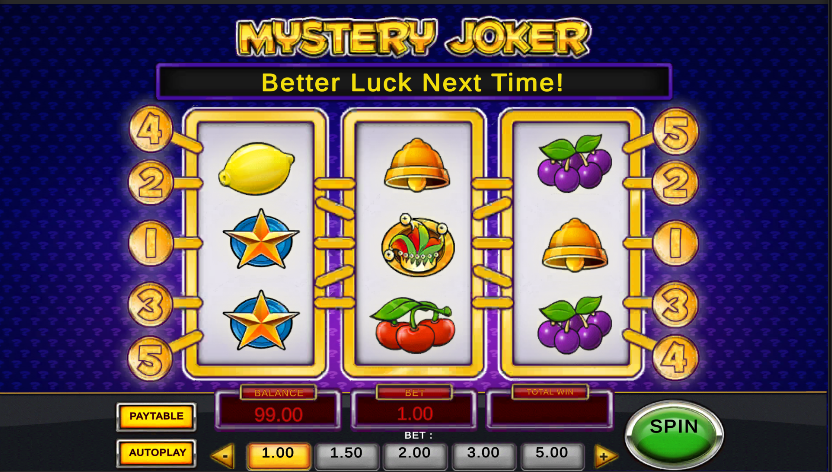Click the bell symbol on middle reel top

tap(417, 165)
